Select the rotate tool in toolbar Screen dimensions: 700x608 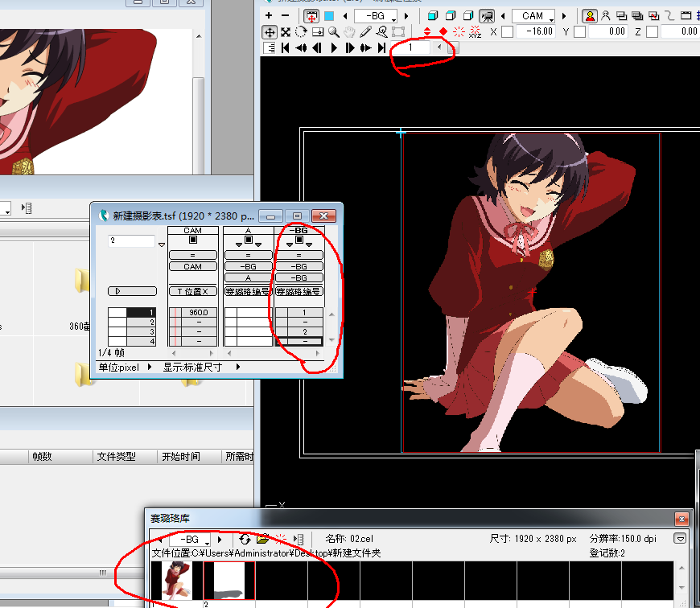click(301, 32)
